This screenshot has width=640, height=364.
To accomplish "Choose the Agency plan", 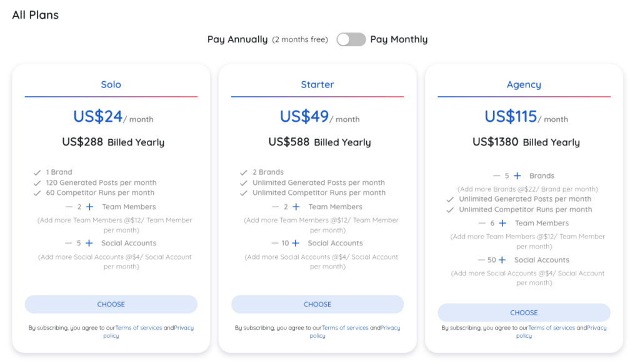I will [524, 313].
